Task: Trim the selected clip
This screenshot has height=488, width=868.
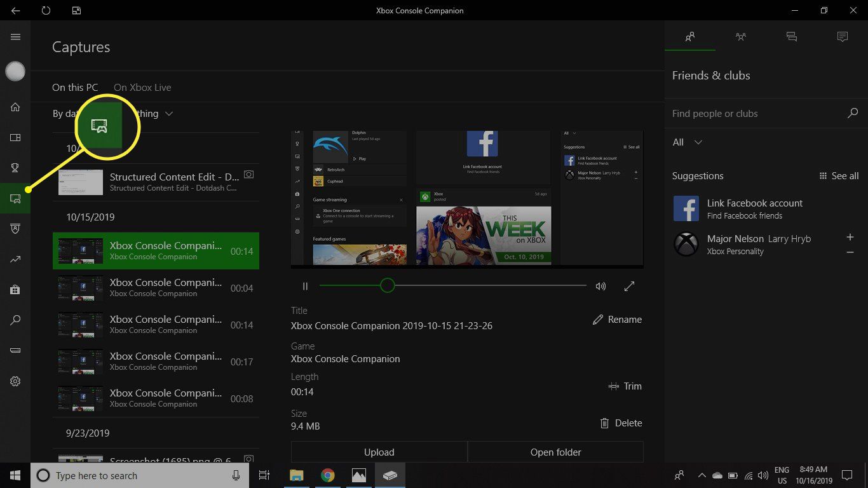Action: 625,386
